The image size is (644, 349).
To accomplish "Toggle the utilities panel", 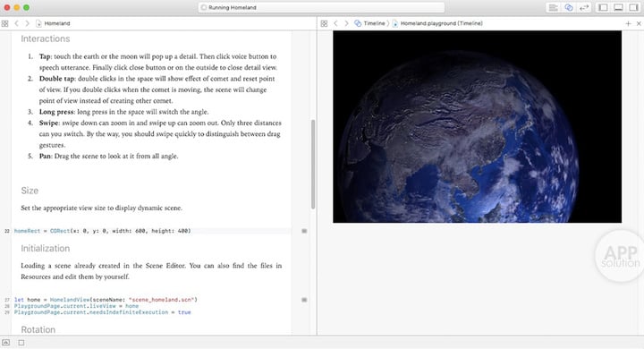I will click(x=633, y=7).
